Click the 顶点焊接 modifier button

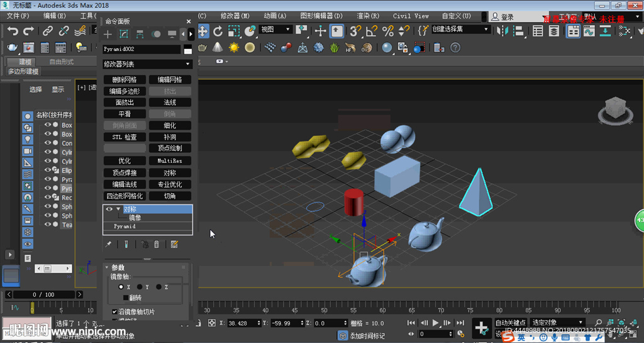(125, 173)
